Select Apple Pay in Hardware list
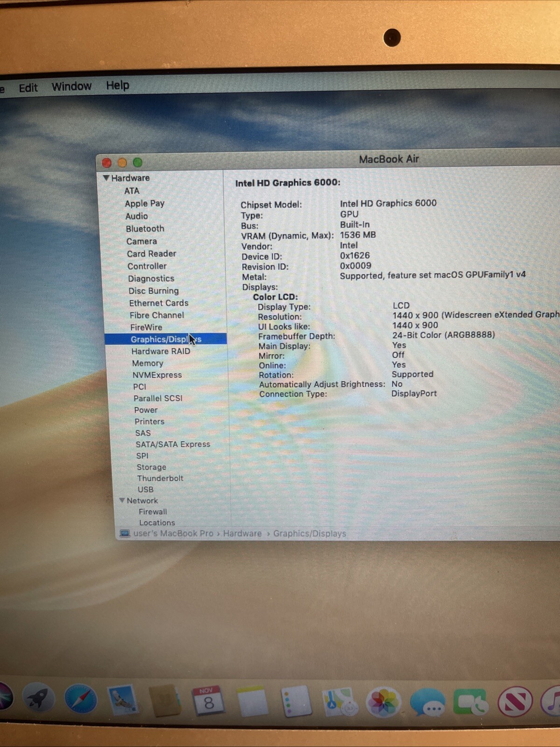560x747 pixels. pyautogui.click(x=144, y=203)
